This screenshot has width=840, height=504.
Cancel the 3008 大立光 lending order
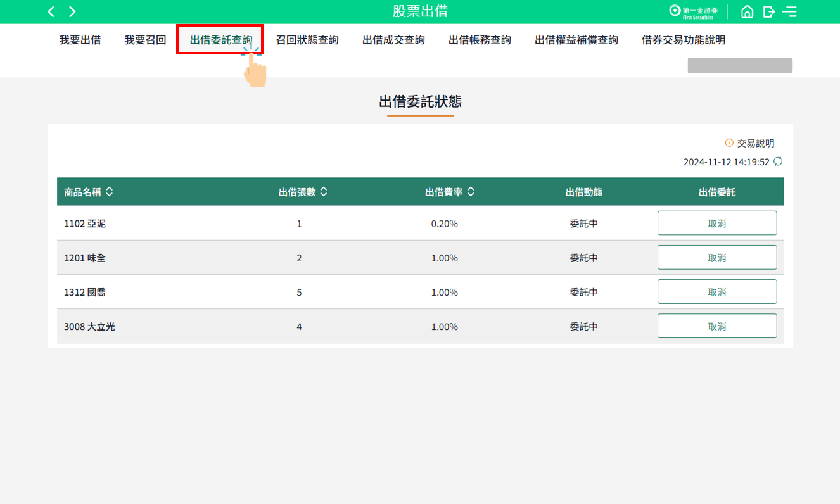pyautogui.click(x=716, y=326)
